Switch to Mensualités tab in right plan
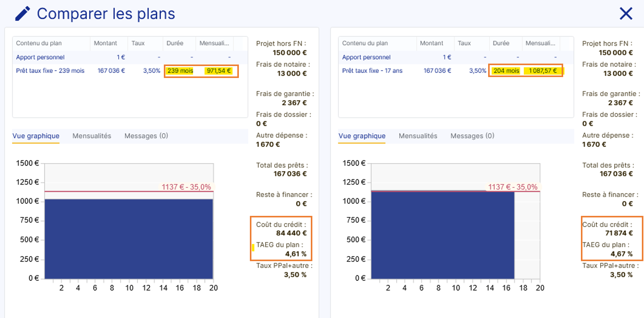The image size is (644, 318). point(418,136)
